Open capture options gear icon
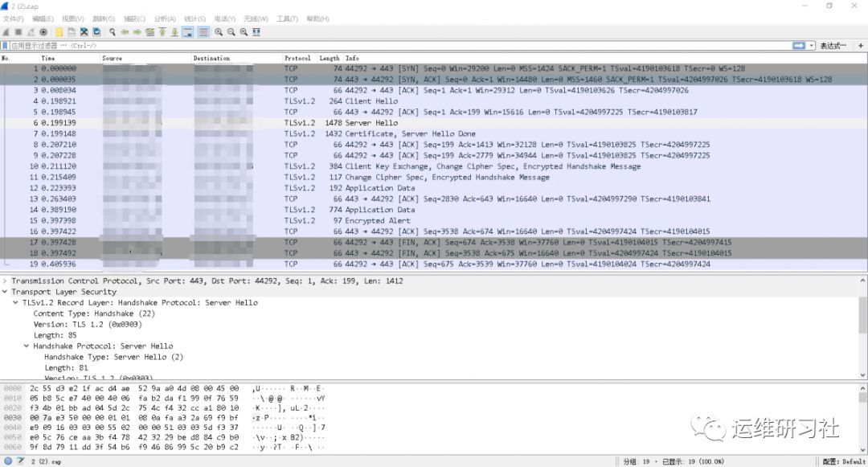This screenshot has width=868, height=467. (43, 32)
